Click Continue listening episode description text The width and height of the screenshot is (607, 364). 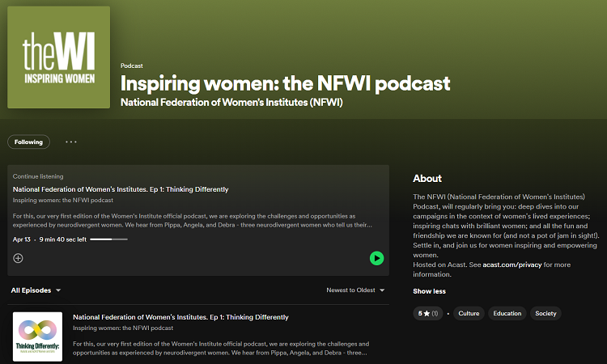[193, 221]
